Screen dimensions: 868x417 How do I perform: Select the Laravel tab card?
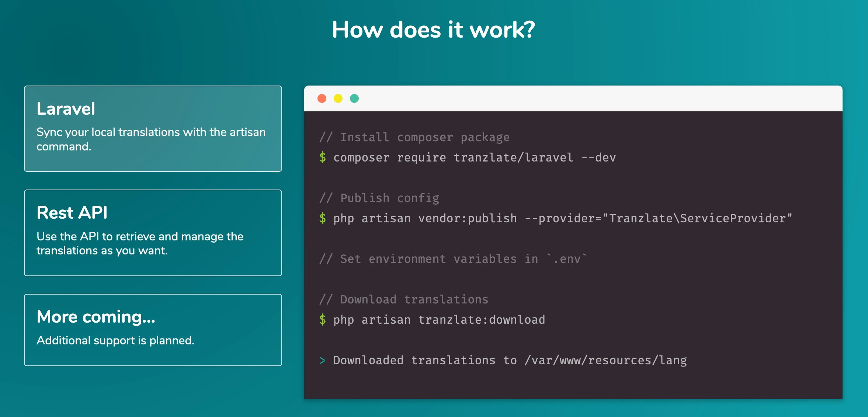coord(153,129)
